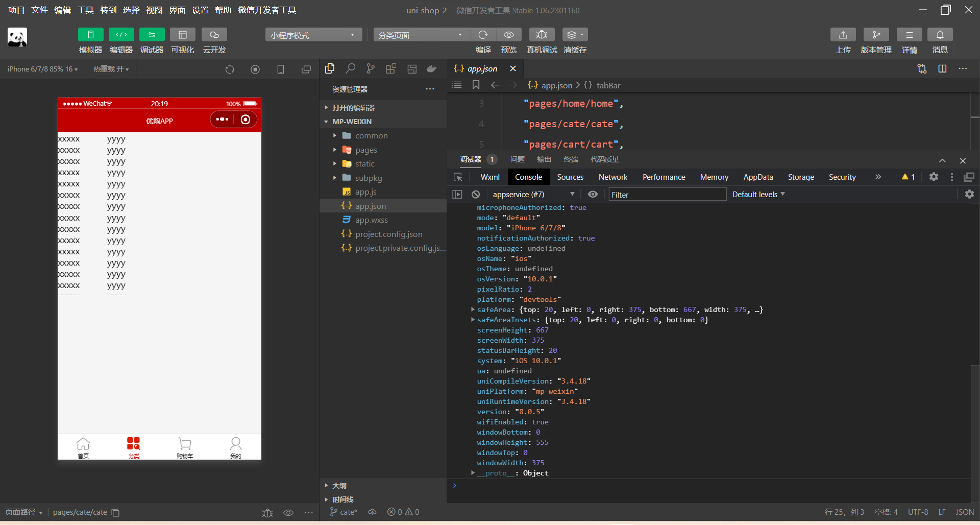
Task: Toggle the Debugger panel button
Action: tap(152, 35)
